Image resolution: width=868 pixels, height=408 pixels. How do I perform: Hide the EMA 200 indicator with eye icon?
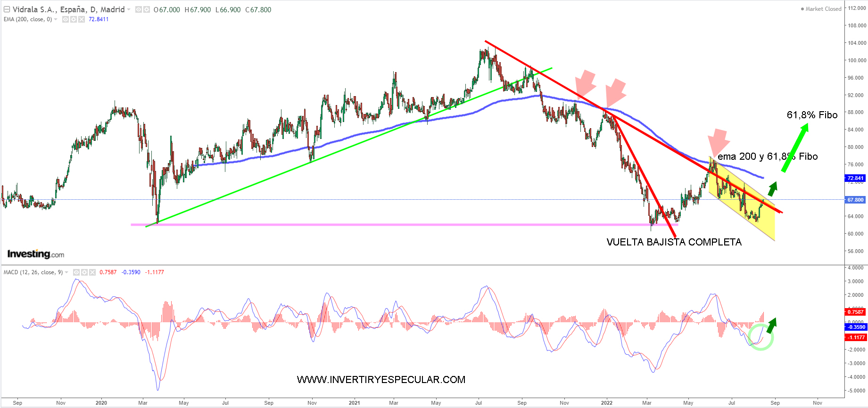[66, 19]
